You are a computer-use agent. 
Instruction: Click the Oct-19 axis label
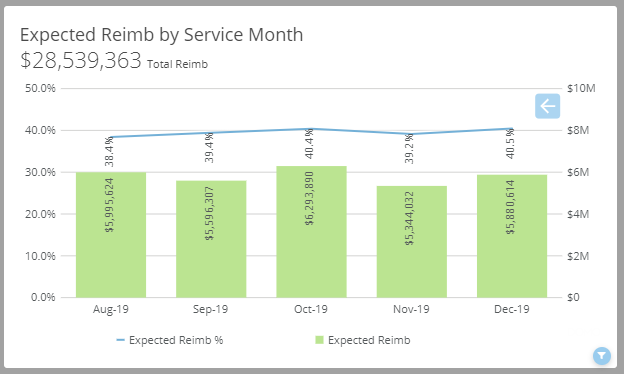[x=311, y=309]
